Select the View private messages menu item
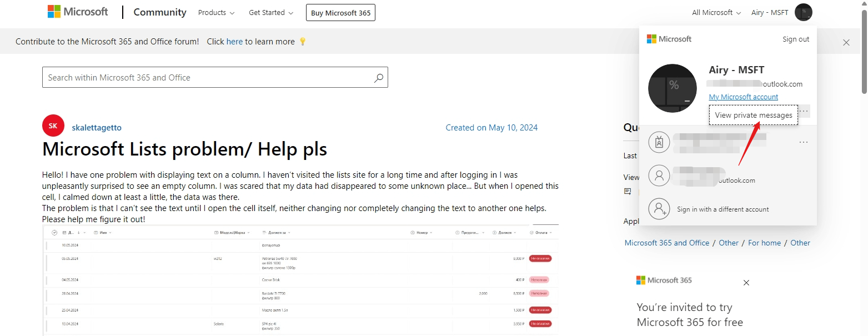 754,115
